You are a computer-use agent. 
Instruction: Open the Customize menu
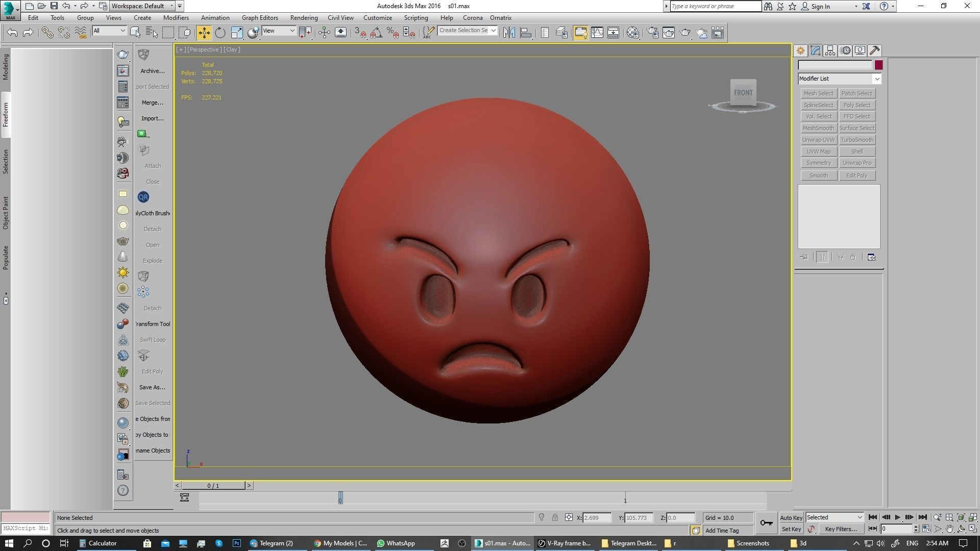click(378, 18)
